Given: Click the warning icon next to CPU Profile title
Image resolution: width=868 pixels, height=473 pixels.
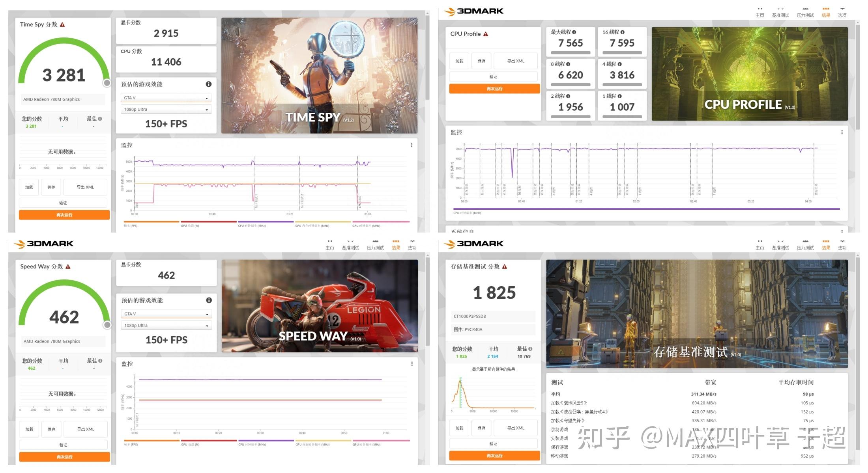Looking at the screenshot, I should 486,34.
